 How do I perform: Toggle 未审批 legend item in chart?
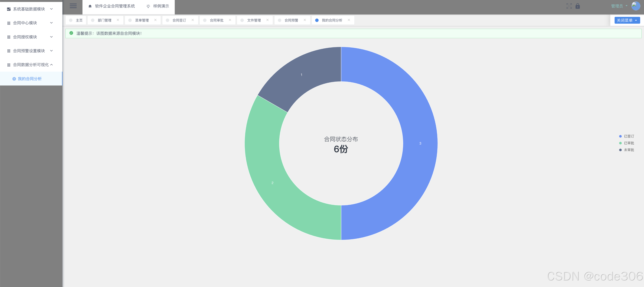pos(628,150)
